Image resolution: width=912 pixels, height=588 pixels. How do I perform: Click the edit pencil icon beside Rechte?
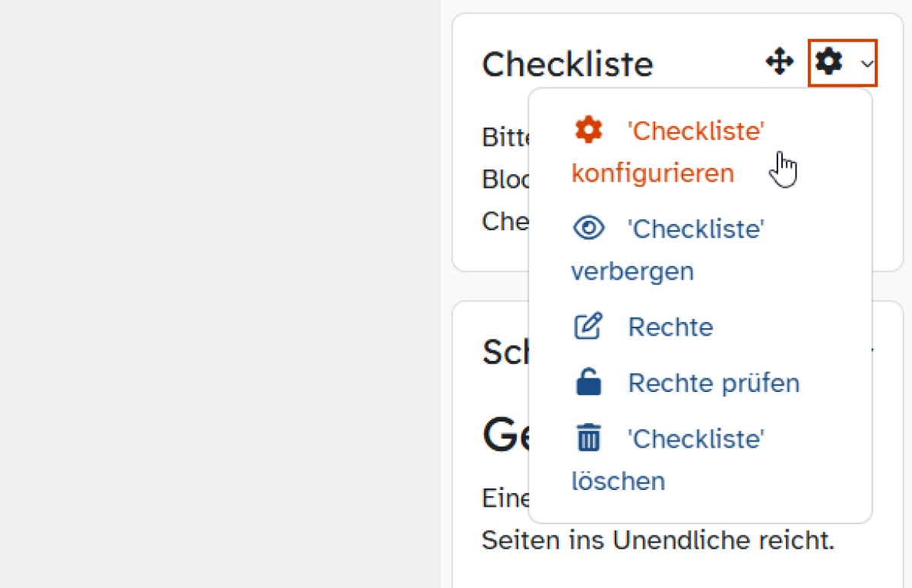pos(587,327)
